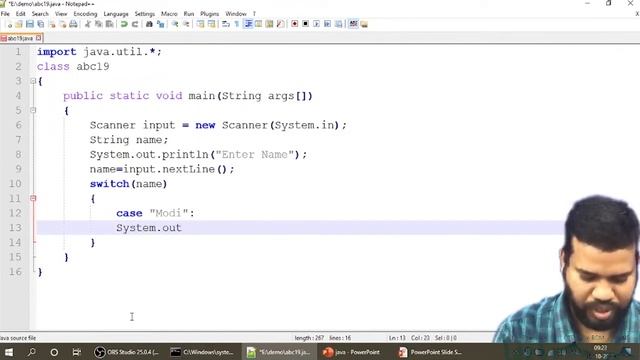Click the Save All toolbar icon
Image resolution: width=640 pixels, height=360 pixels.
point(41,24)
